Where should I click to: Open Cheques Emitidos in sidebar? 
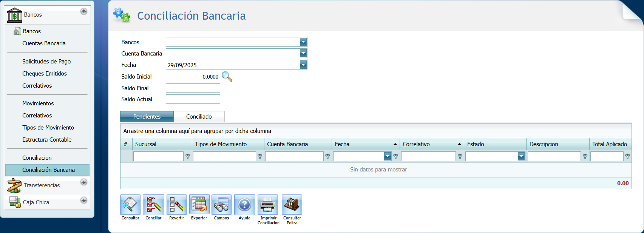point(45,74)
